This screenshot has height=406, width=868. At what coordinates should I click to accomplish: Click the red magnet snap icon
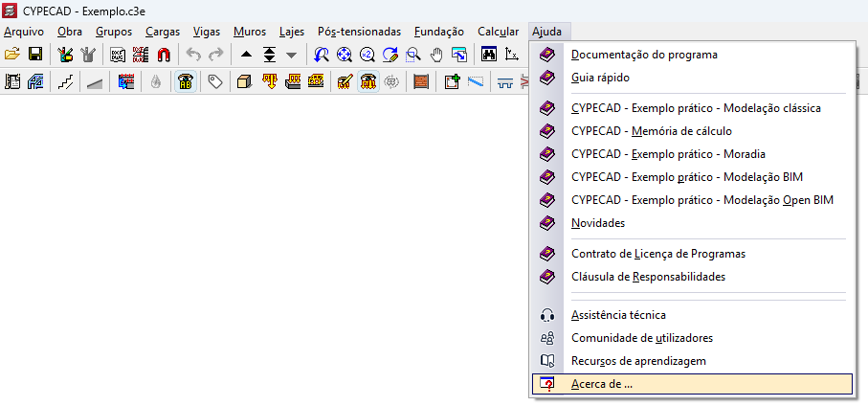point(164,55)
